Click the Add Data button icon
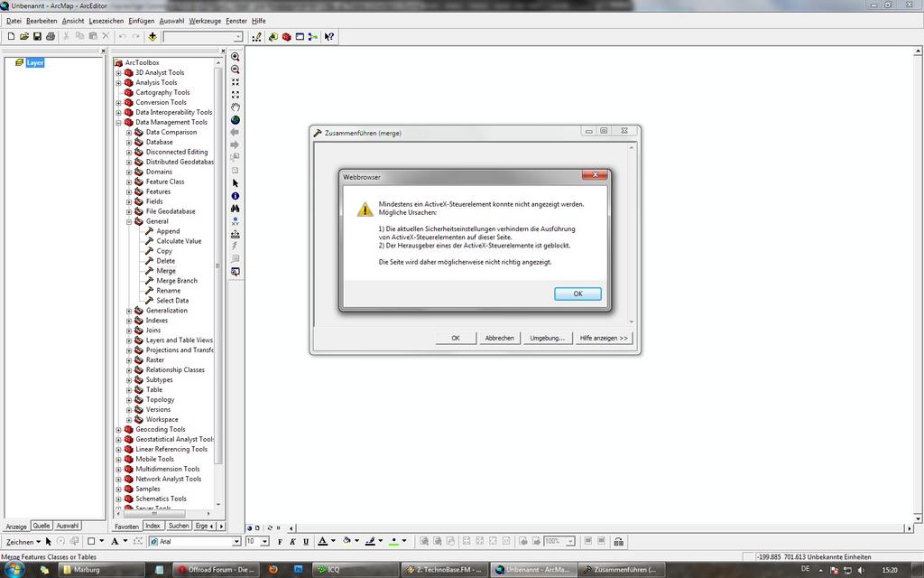Image resolution: width=924 pixels, height=578 pixels. [152, 36]
